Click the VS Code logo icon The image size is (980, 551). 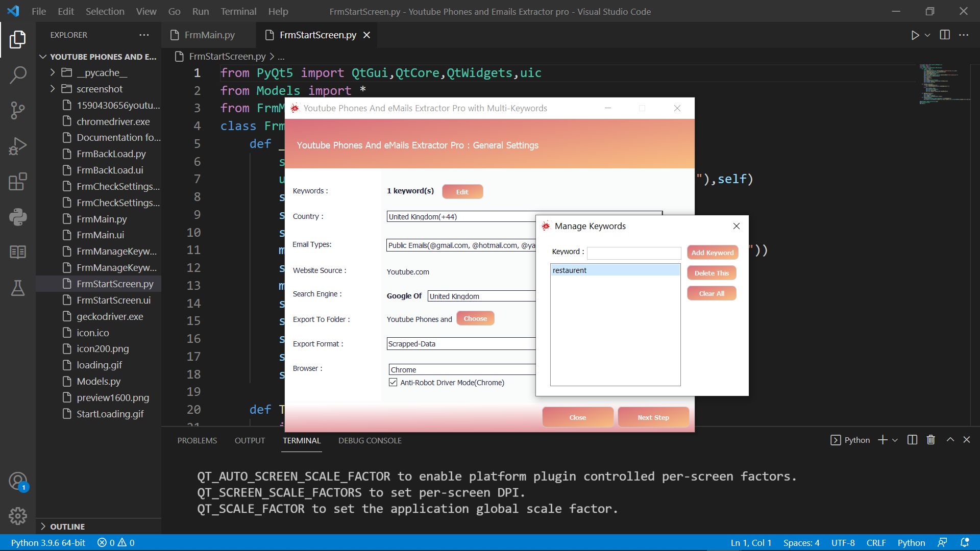pyautogui.click(x=13, y=11)
